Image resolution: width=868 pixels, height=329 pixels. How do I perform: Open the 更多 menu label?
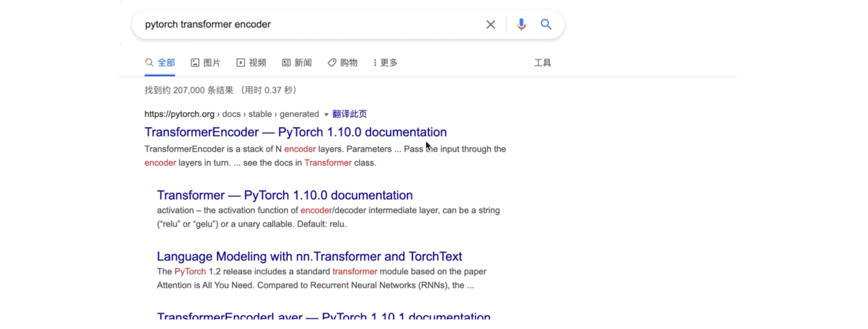[389, 63]
